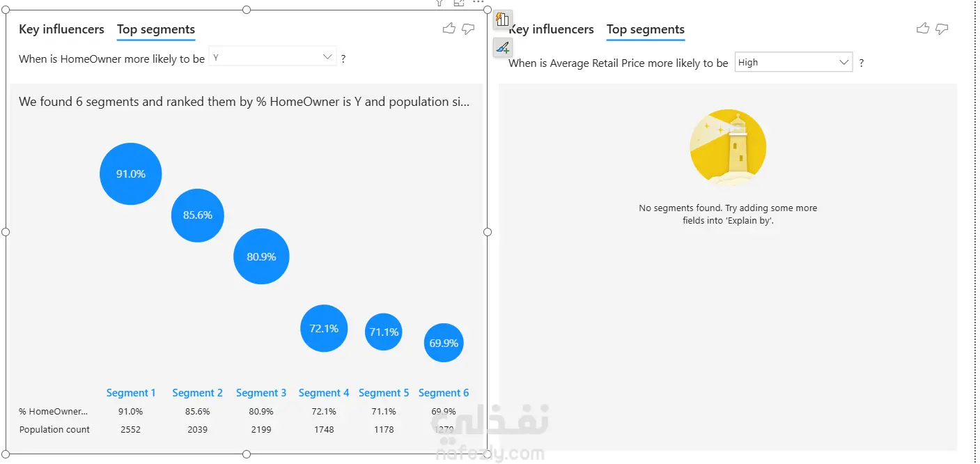Select the 69.9% segment bubble
The image size is (980, 464).
pos(444,343)
